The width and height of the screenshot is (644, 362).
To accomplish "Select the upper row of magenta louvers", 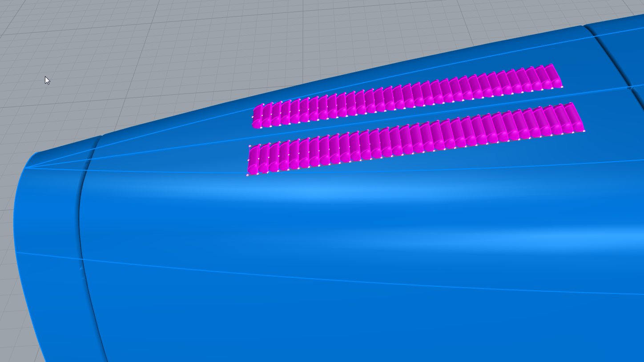I will click(x=407, y=97).
